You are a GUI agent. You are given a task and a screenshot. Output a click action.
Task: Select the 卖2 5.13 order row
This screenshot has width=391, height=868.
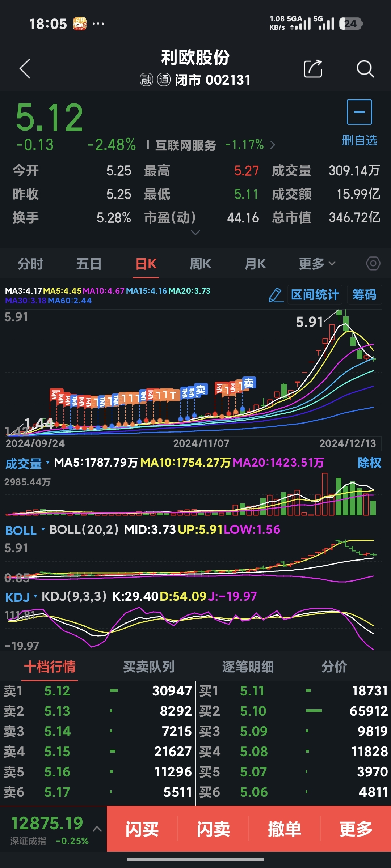tap(98, 711)
